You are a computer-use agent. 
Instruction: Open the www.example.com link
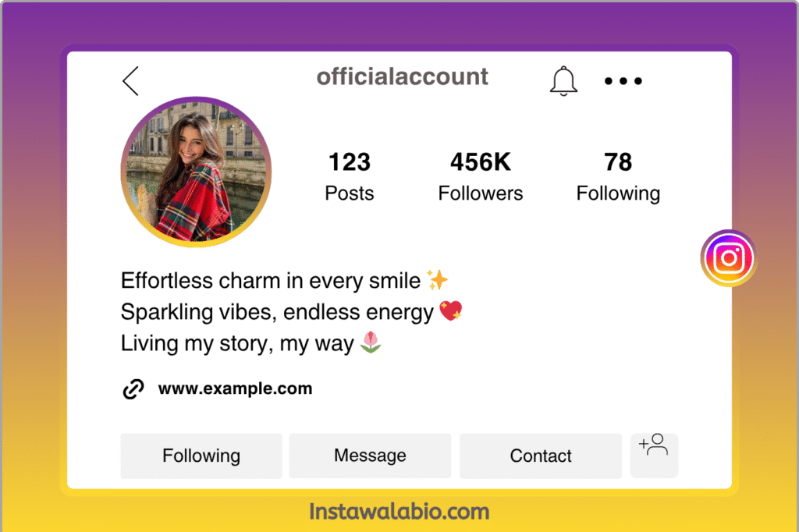235,388
